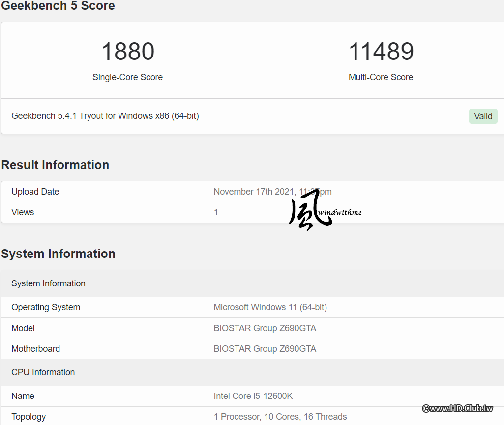Click the Views count value 1

pos(216,212)
